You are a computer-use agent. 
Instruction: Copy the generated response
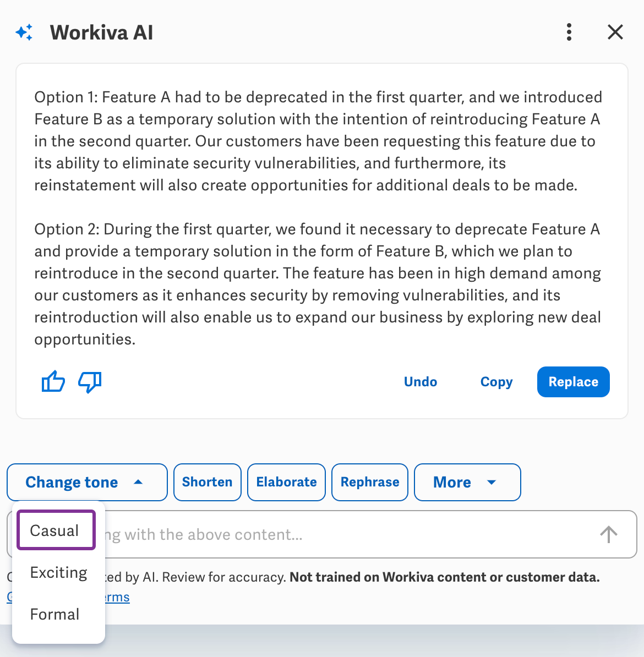(x=496, y=382)
